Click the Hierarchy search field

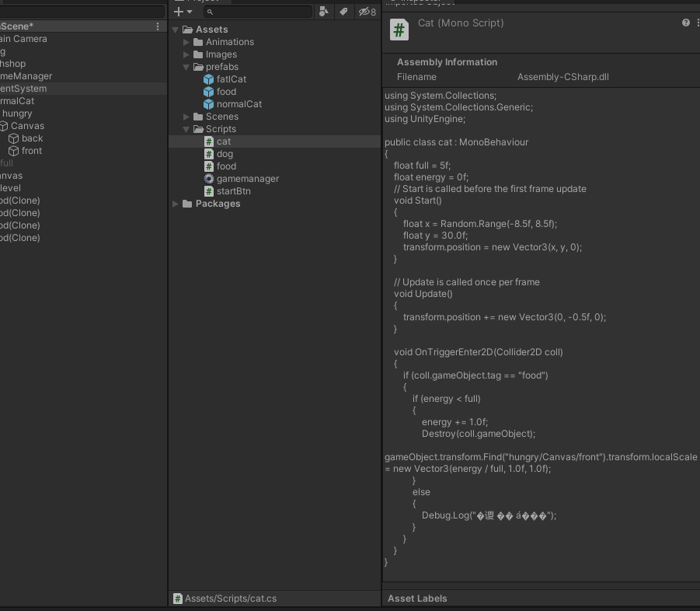pos(82,12)
